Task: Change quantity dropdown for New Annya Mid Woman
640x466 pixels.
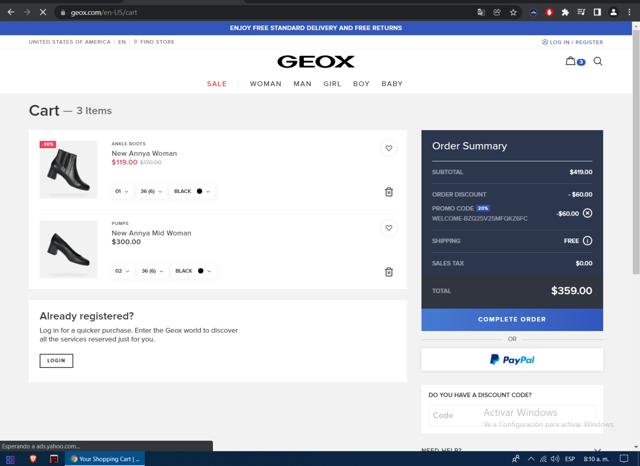Action: [122, 271]
